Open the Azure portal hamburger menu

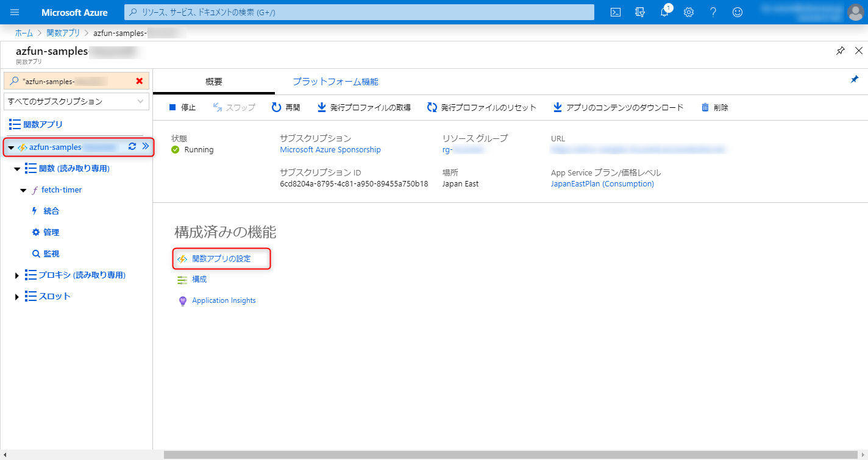tap(15, 12)
